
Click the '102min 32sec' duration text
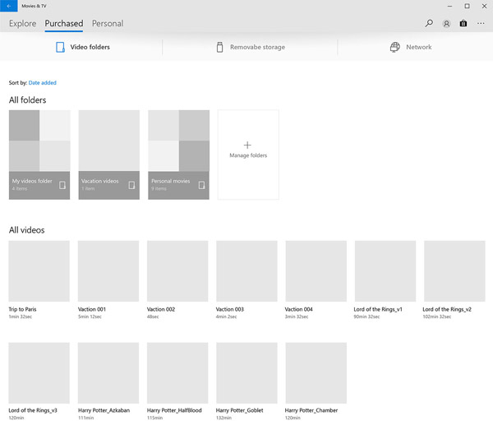(x=437, y=316)
